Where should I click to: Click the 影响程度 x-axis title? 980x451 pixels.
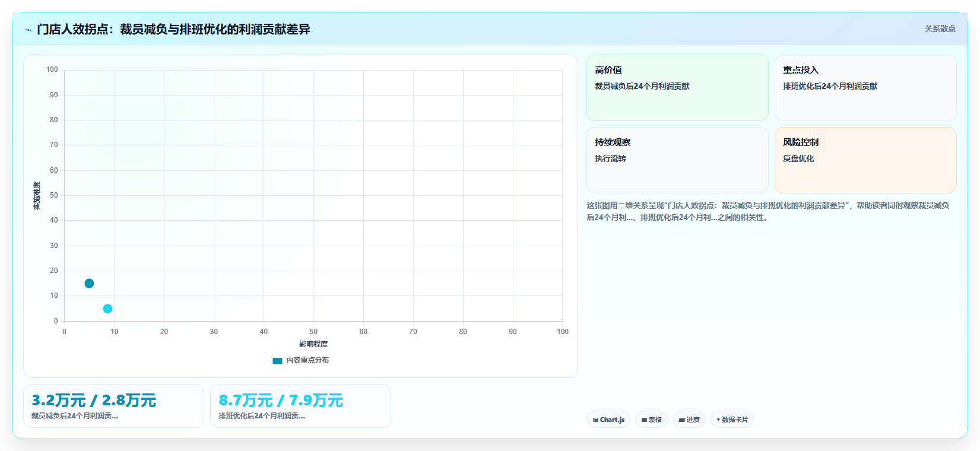pos(313,344)
